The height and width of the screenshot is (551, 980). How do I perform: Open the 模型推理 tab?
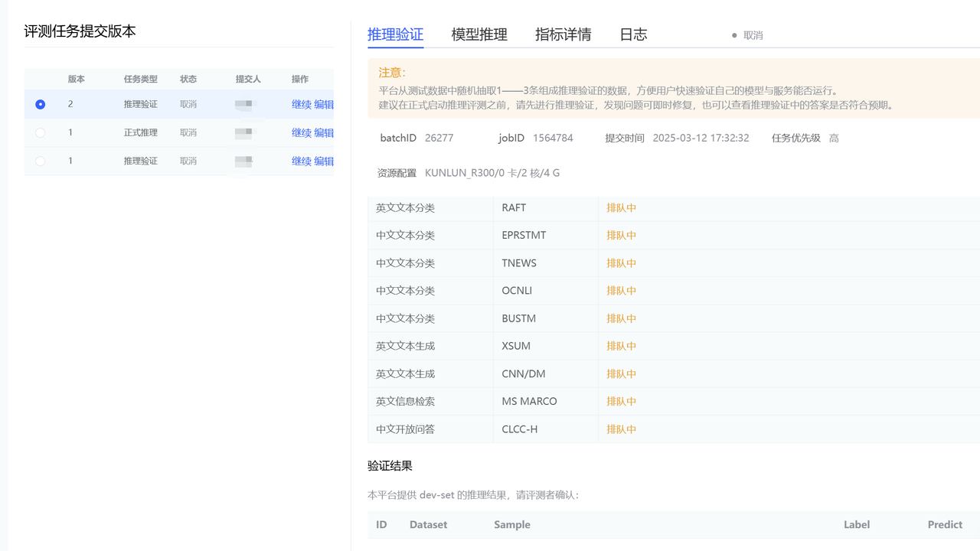[479, 34]
